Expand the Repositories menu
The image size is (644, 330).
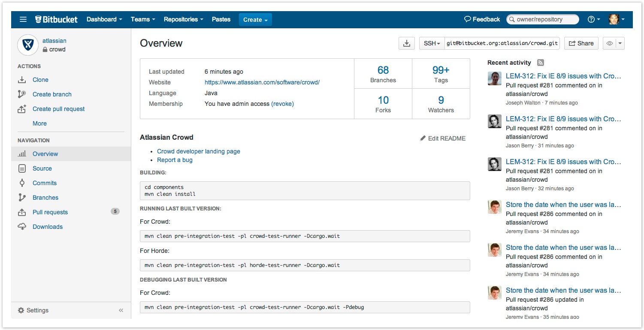pyautogui.click(x=183, y=19)
